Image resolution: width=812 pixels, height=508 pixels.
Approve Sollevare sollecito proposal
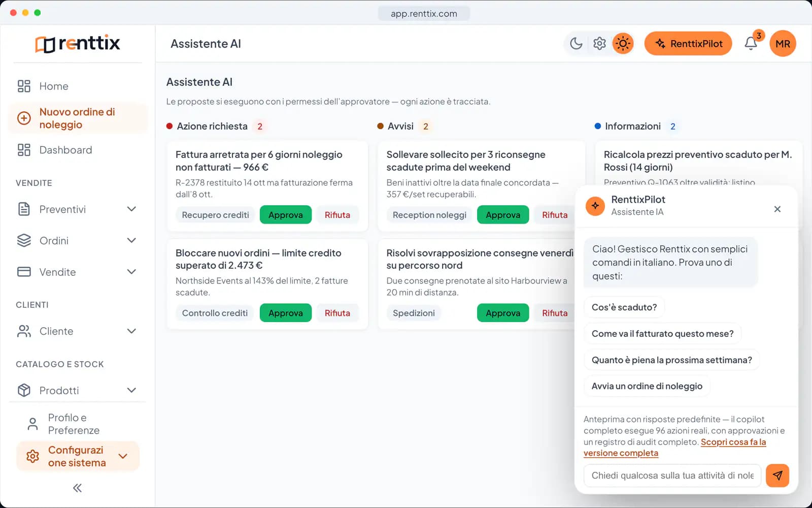(x=503, y=215)
